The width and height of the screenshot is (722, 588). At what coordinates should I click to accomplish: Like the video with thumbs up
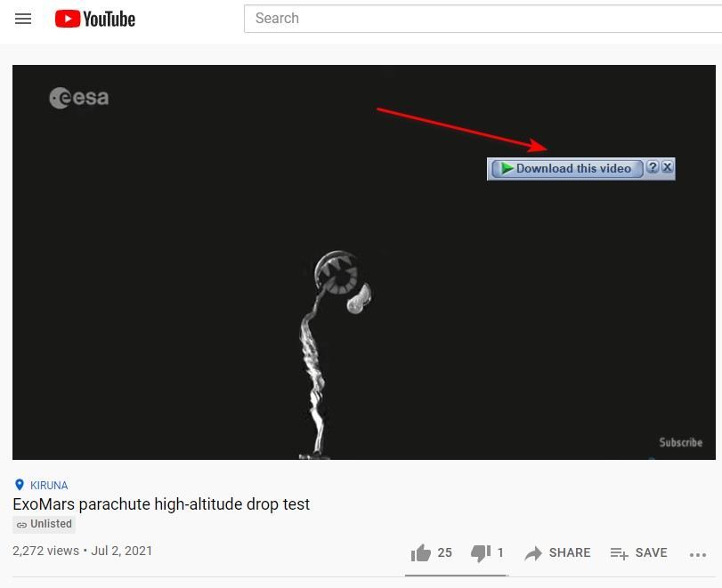click(421, 553)
